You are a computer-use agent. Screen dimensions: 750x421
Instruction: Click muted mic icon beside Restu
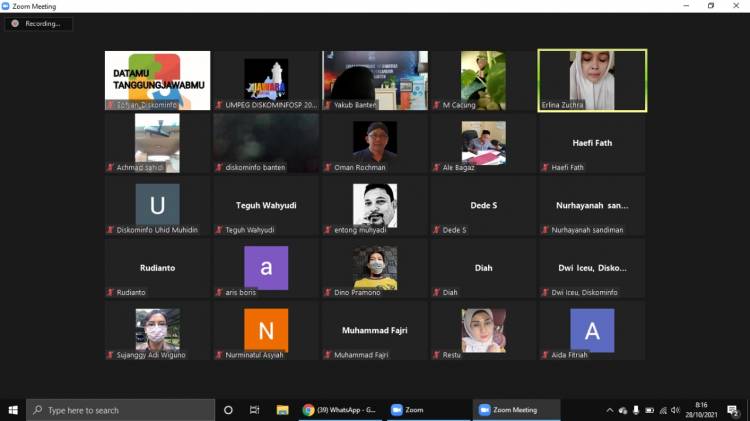tap(436, 355)
